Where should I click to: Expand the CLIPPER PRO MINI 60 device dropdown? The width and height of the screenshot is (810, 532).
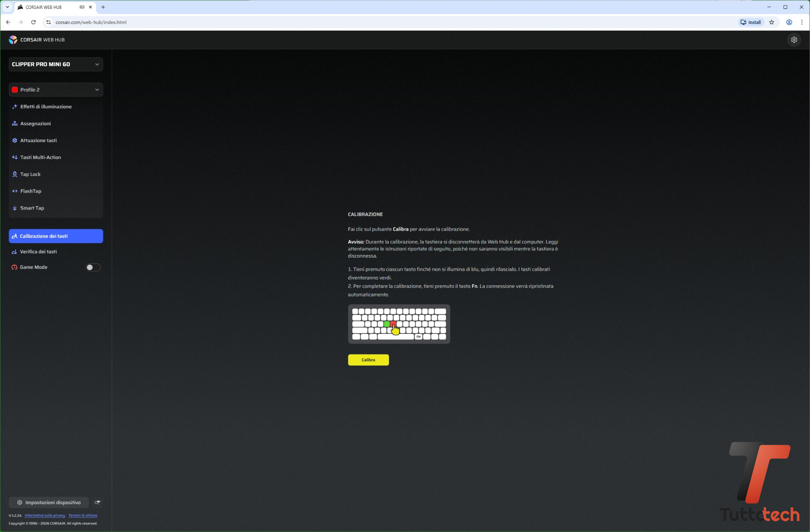(56, 64)
